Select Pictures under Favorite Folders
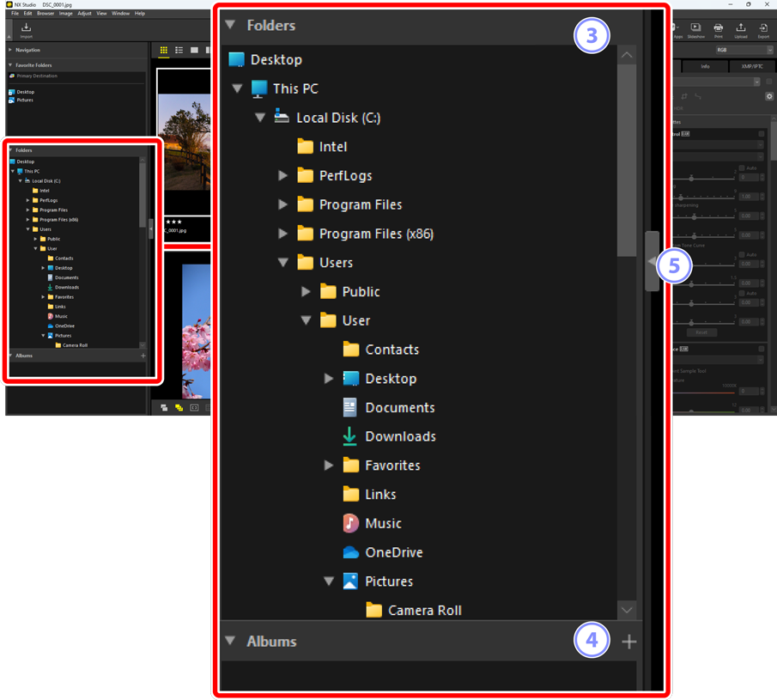Screen dimensions: 777x700 click(x=25, y=100)
